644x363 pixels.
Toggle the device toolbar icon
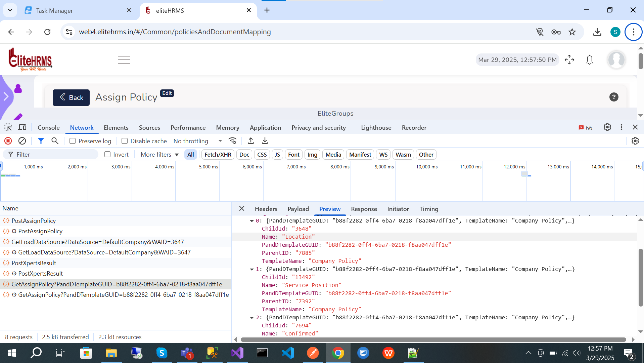[x=22, y=127]
